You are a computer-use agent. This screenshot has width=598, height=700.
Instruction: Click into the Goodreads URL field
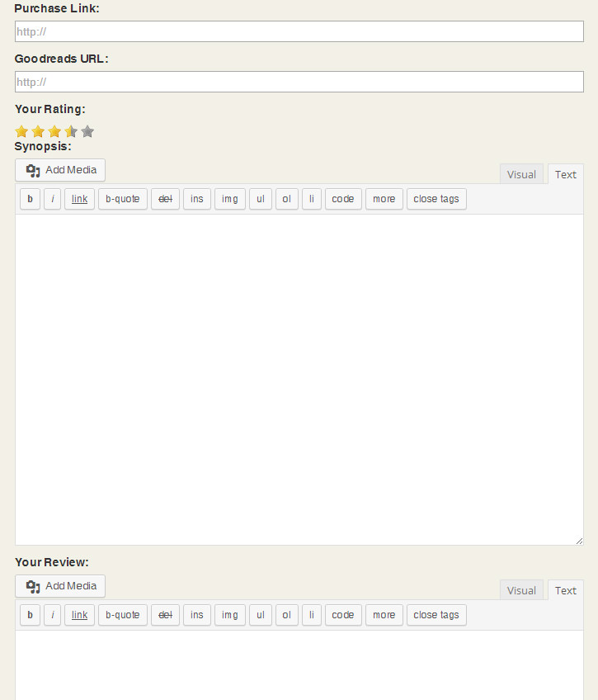pos(299,82)
